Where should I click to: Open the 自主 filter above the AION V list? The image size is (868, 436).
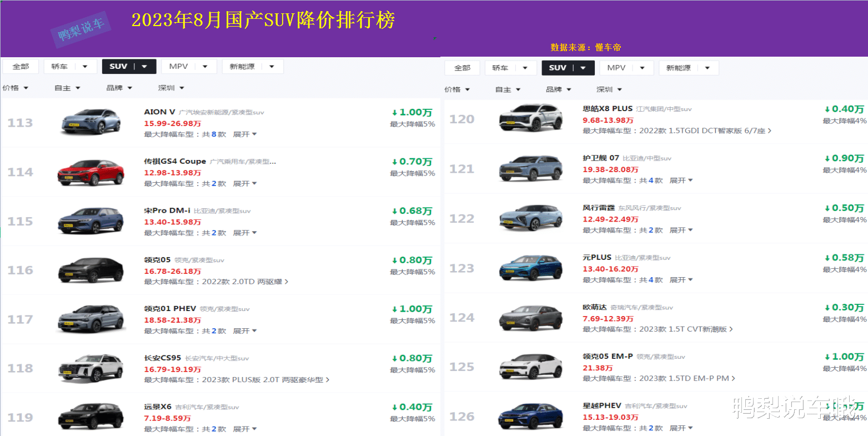[67, 88]
